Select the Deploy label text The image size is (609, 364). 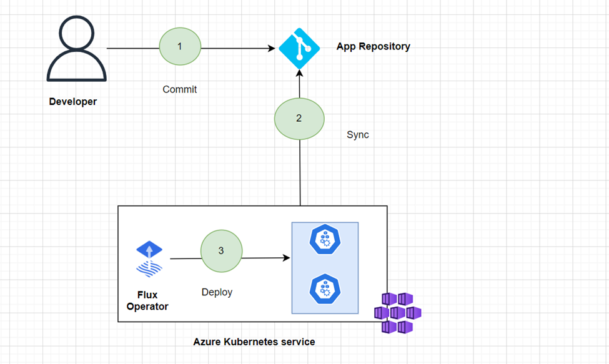pos(217,292)
